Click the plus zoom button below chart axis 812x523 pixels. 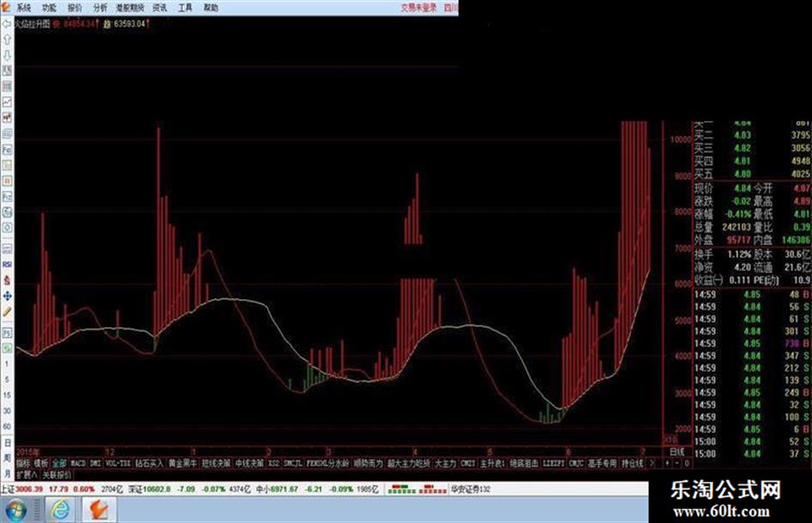(668, 463)
